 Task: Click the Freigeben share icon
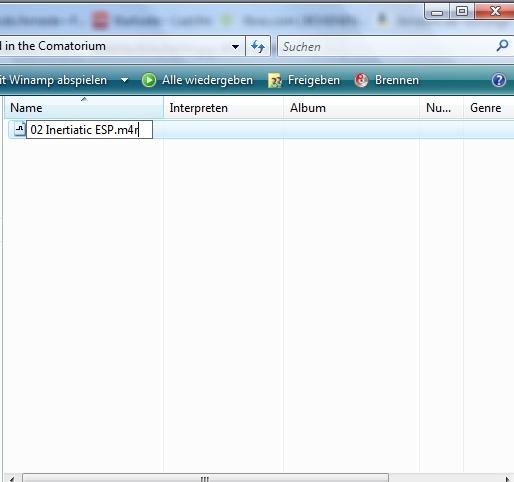coord(275,80)
